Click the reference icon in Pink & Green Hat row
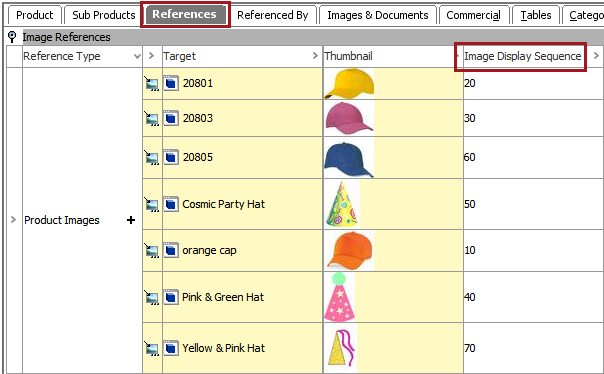 click(152, 297)
